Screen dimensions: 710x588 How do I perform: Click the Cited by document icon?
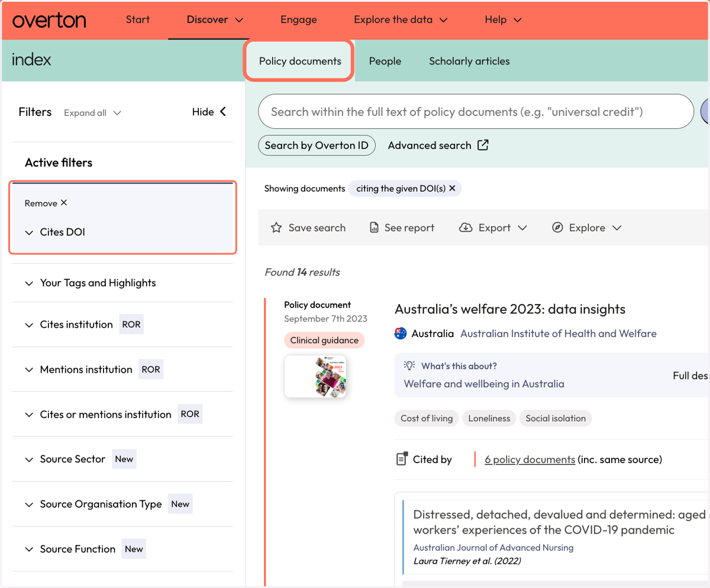tap(402, 459)
